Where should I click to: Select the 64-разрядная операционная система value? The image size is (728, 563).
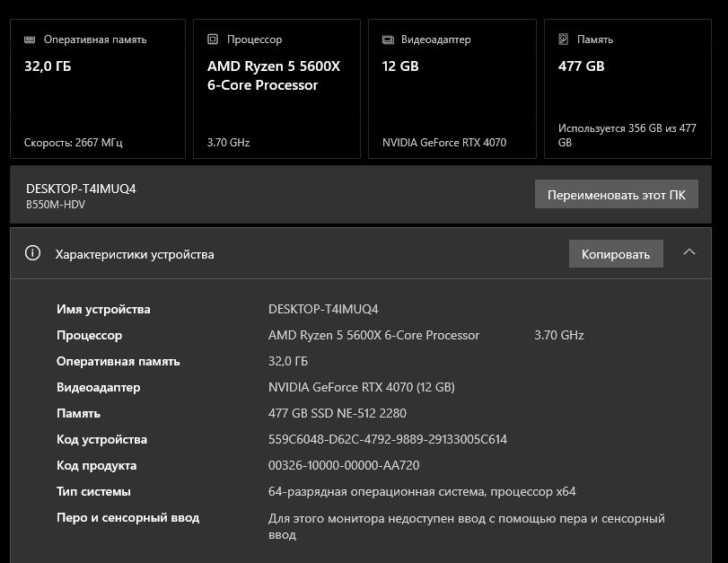coord(422,491)
